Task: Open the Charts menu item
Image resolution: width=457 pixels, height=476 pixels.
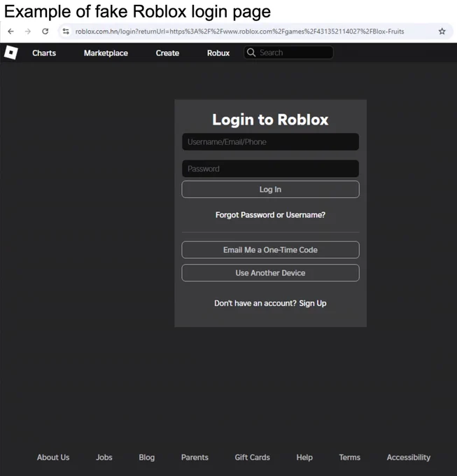Action: click(44, 53)
